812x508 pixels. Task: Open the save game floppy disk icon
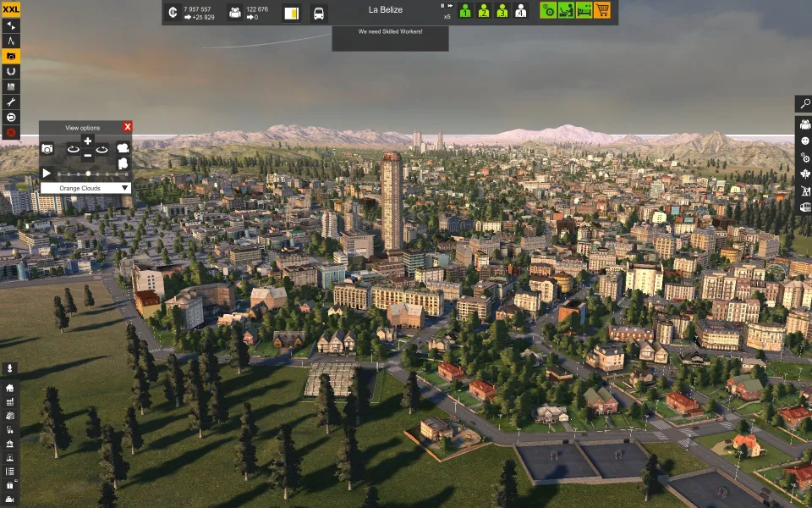click(12, 86)
